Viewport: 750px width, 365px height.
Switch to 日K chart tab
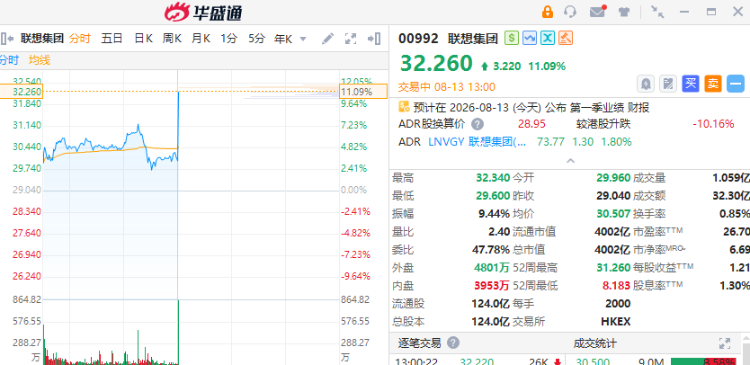(143, 39)
